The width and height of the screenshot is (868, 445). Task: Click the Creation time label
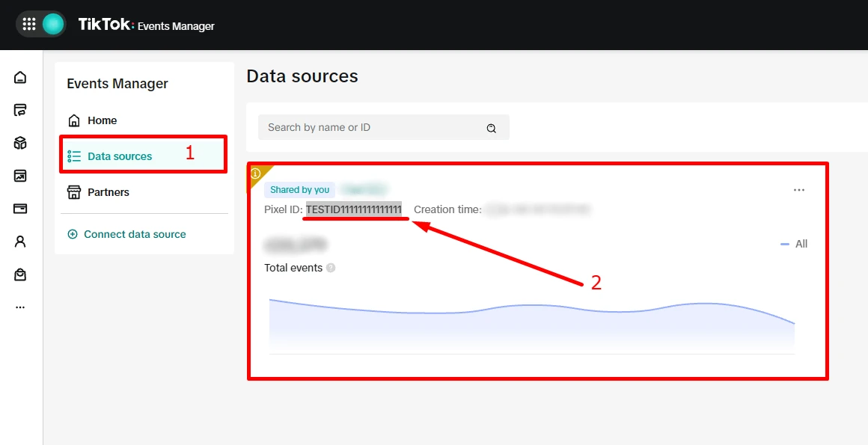pyautogui.click(x=447, y=209)
